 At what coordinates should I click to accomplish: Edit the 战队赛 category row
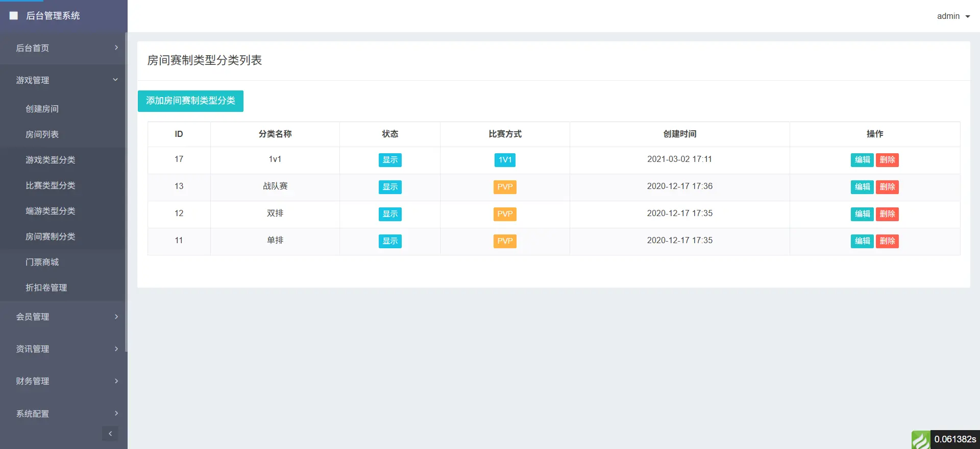862,187
